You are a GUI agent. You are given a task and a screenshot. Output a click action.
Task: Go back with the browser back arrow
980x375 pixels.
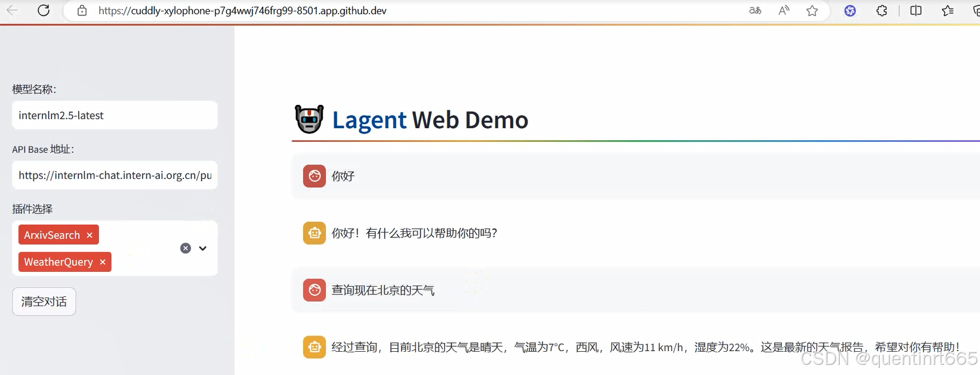[12, 10]
